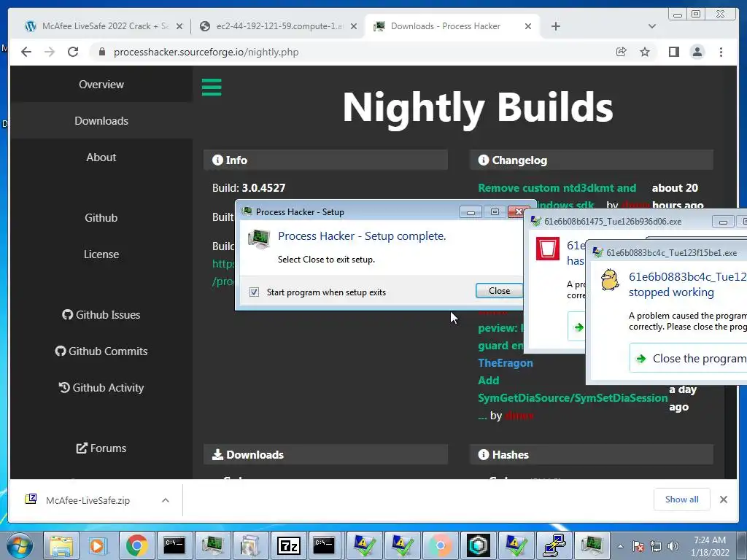Click the 61e6b0883bc4c_Tue123f15be1.exe title bar

pyautogui.click(x=667, y=252)
